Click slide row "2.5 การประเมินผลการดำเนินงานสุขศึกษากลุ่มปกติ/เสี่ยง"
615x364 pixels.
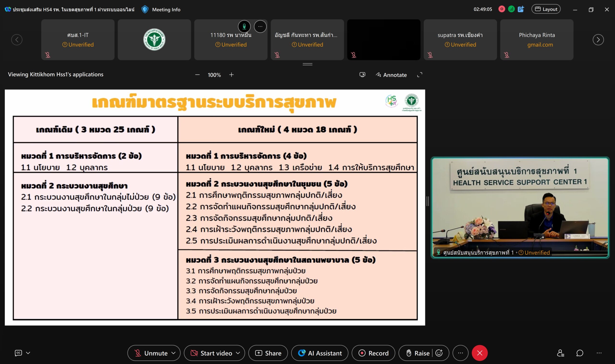[281, 241]
